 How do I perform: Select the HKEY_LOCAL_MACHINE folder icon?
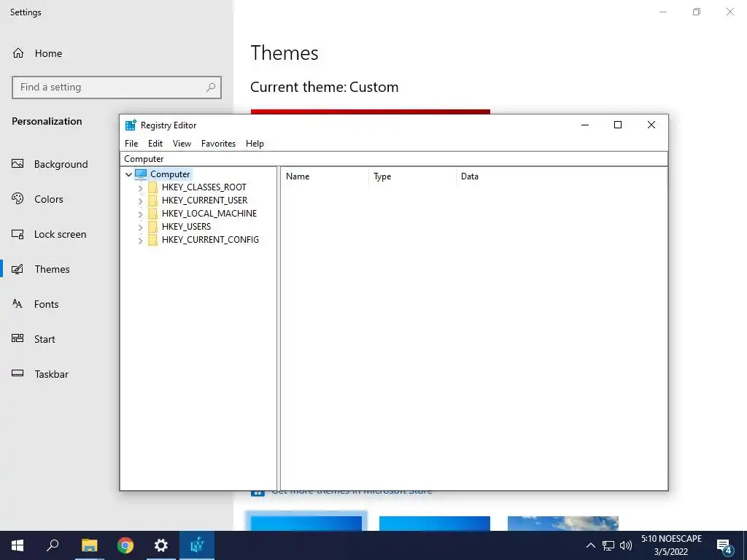152,214
